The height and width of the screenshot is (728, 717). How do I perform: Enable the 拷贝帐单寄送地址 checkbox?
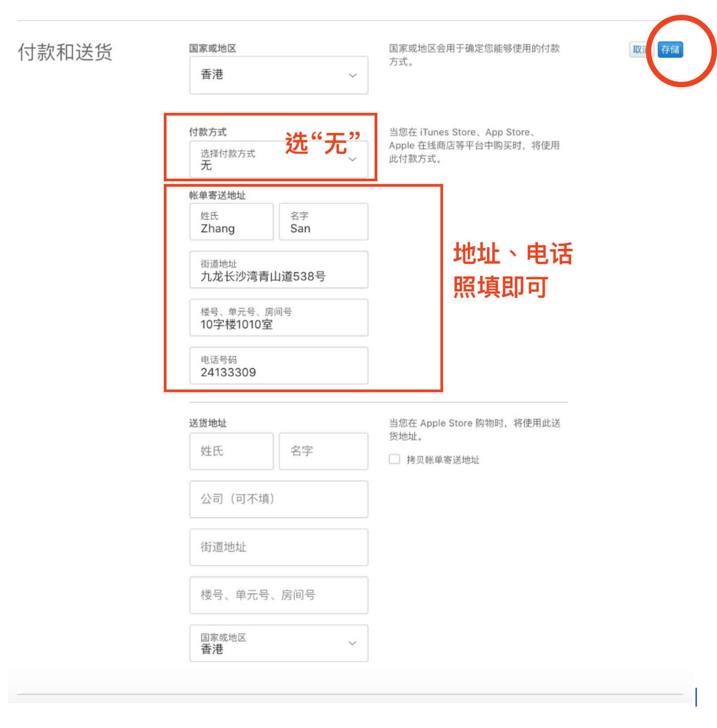[x=394, y=459]
